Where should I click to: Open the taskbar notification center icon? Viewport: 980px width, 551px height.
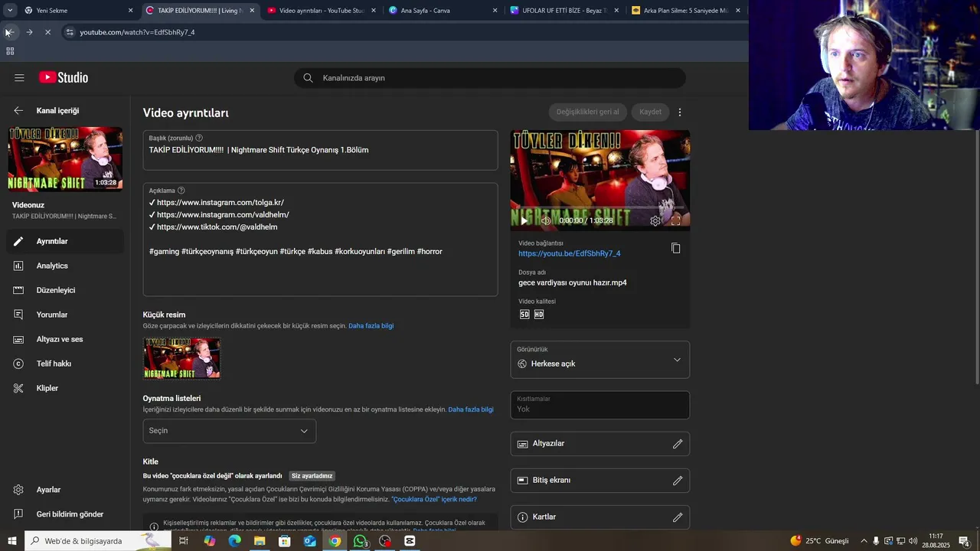point(965,540)
